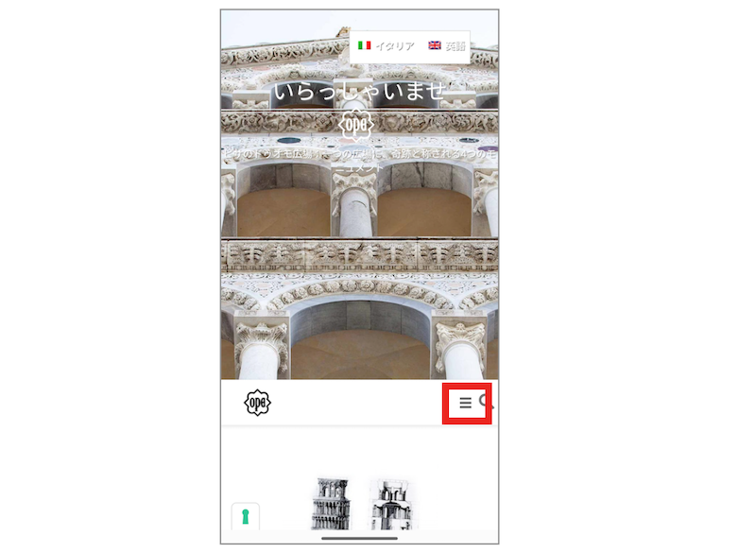Switch language with the 英語 link

click(x=455, y=45)
